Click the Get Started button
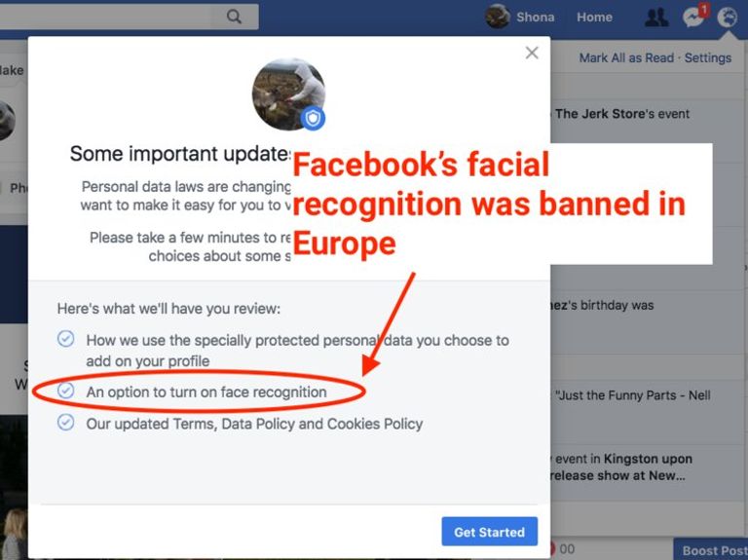This screenshot has width=748, height=560. [x=490, y=532]
